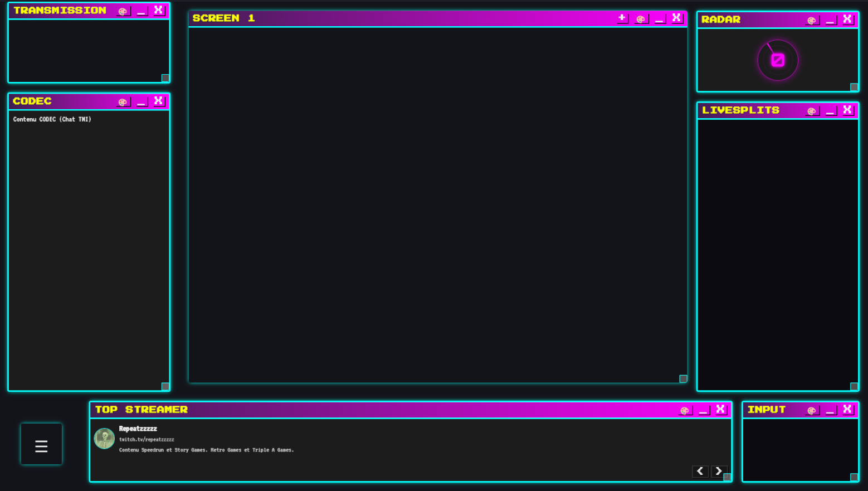Open the TOP STREAMER palette theme picker
Image resolution: width=868 pixels, height=491 pixels.
coord(684,410)
